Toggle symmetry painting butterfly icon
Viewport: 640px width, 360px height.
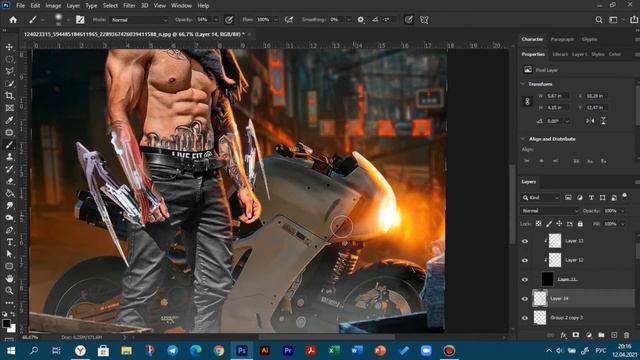424,20
